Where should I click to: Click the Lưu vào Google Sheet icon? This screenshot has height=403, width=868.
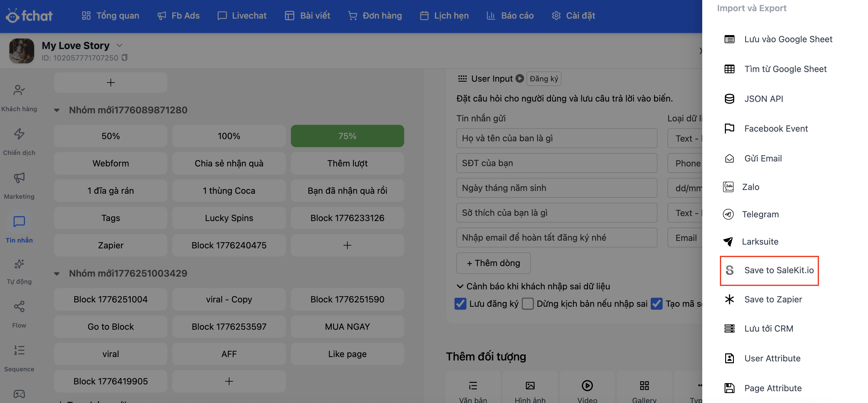coord(730,39)
